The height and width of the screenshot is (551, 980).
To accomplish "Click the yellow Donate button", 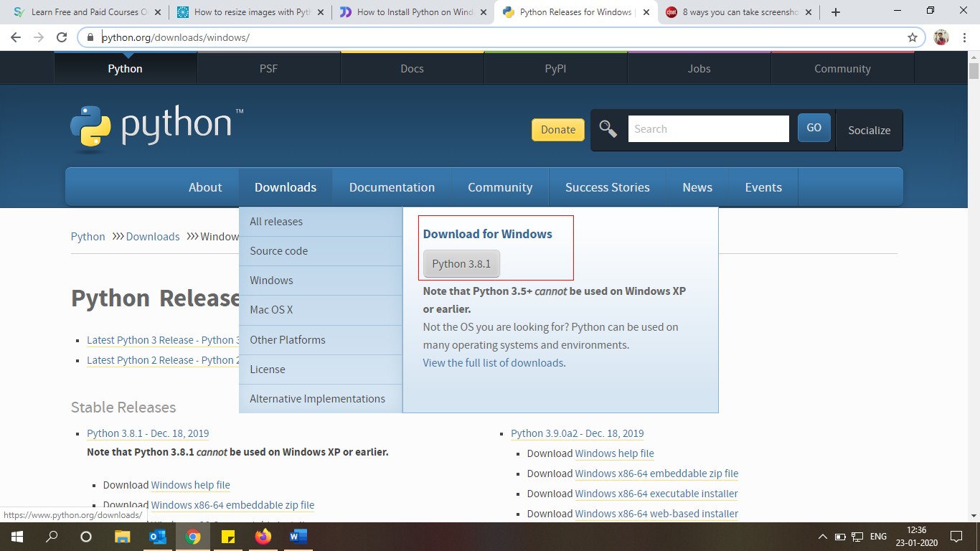I will pos(557,130).
